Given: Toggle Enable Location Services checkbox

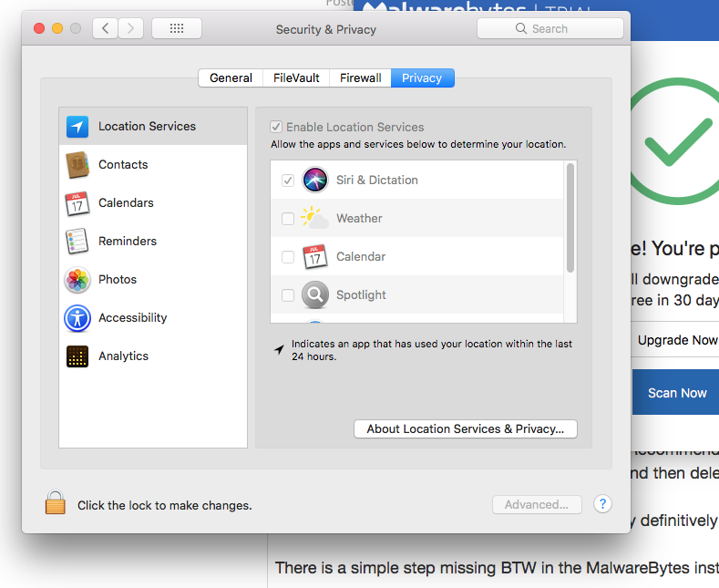Looking at the screenshot, I should click(x=276, y=127).
